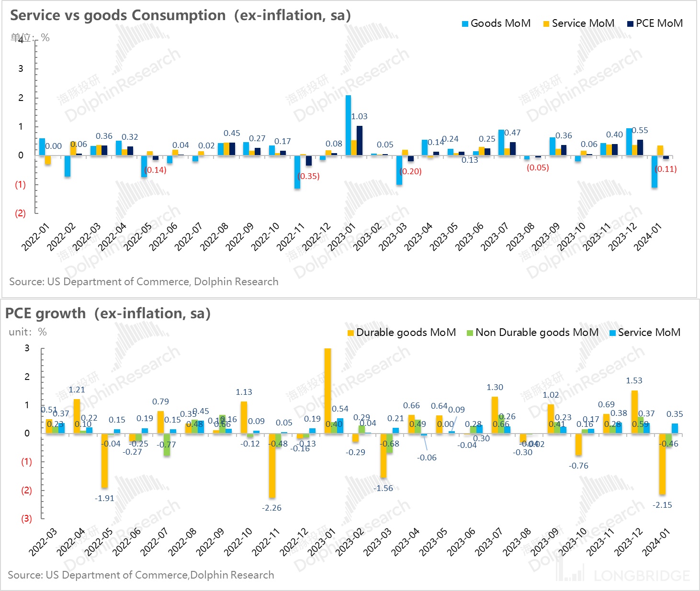This screenshot has height=591, width=700.
Task: Click the -2.15 data label for 2024-01
Action: 662,505
